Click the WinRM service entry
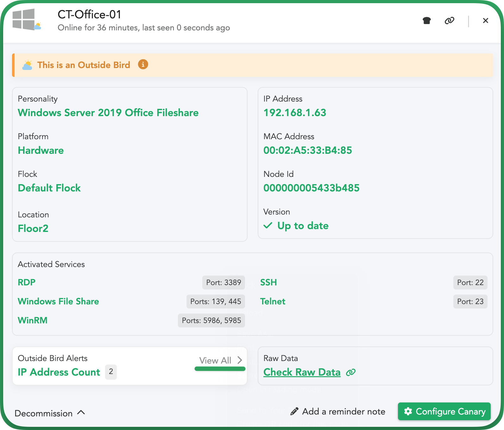 tap(33, 320)
